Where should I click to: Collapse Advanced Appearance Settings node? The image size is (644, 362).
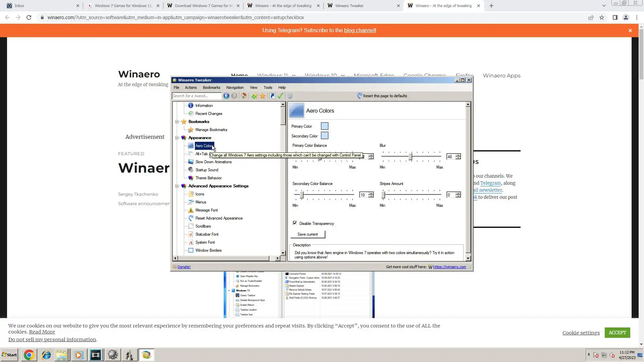click(x=177, y=186)
